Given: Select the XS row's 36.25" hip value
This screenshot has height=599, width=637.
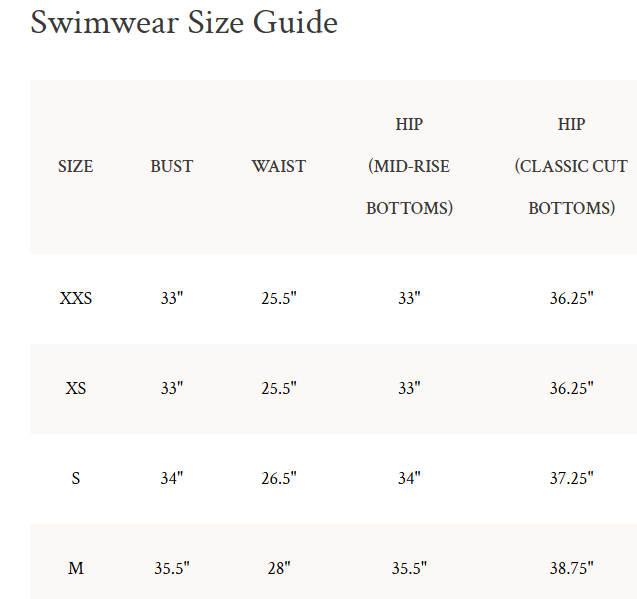Looking at the screenshot, I should [x=571, y=388].
